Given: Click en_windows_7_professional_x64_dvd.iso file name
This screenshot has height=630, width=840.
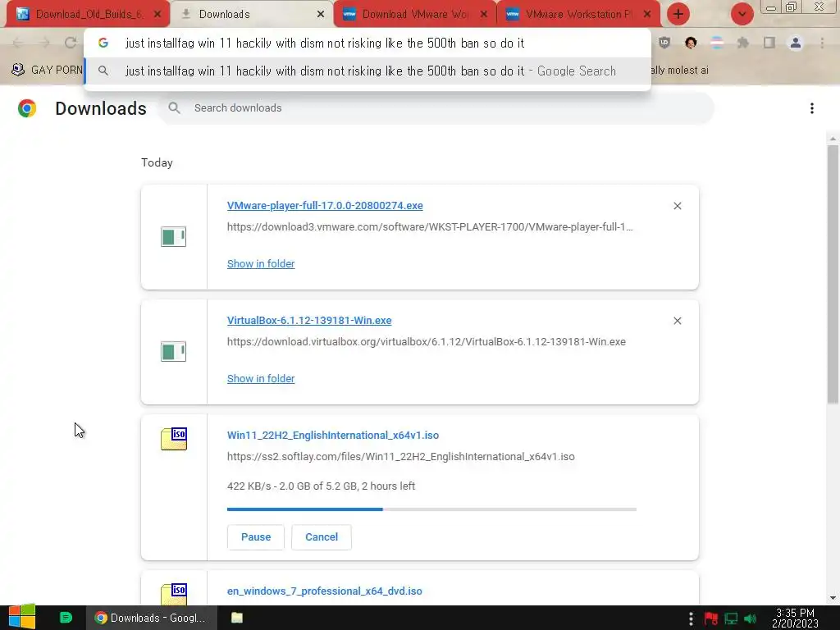Looking at the screenshot, I should [x=325, y=591].
